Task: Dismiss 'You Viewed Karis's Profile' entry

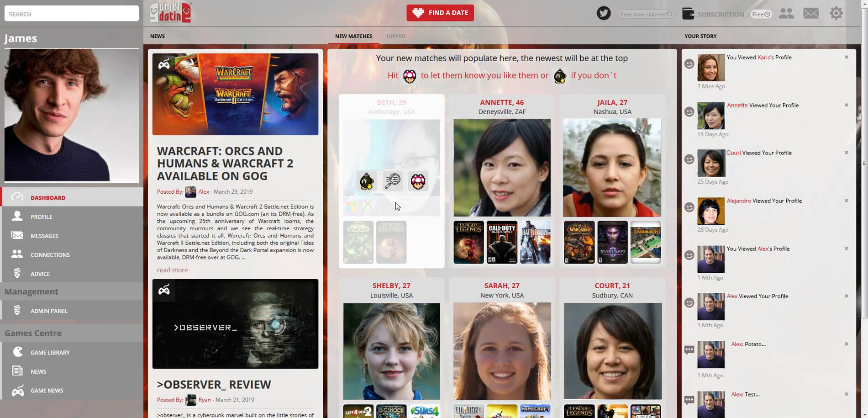Action: click(x=846, y=57)
